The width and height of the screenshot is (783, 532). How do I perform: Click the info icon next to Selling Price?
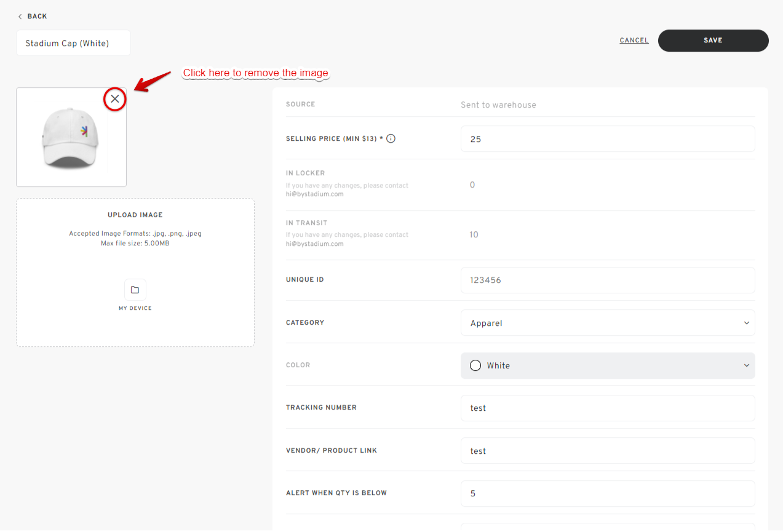point(391,138)
